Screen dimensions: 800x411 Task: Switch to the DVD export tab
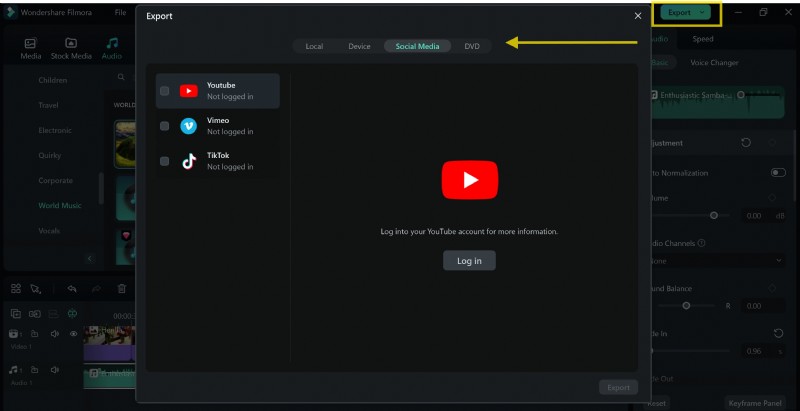472,46
